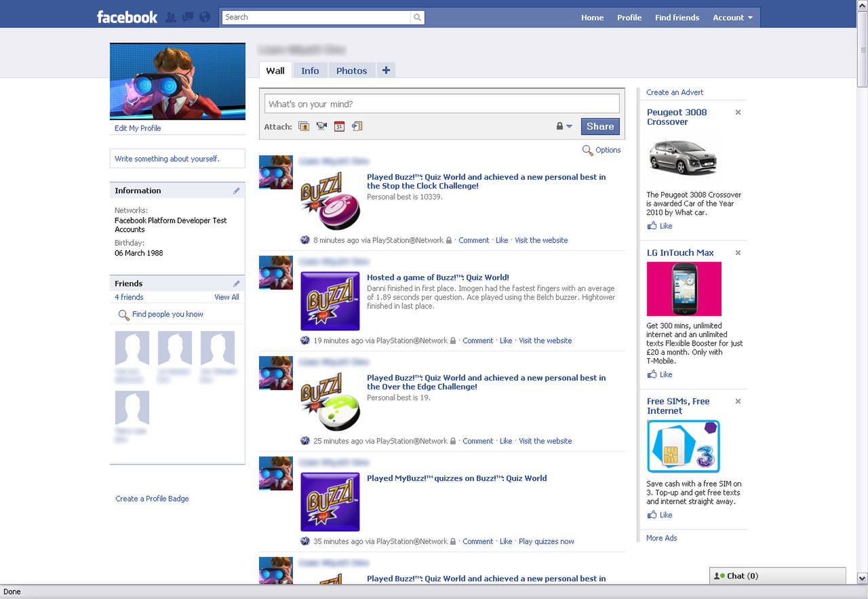This screenshot has width=868, height=599.
Task: Attach an event calendar icon
Action: (x=339, y=126)
